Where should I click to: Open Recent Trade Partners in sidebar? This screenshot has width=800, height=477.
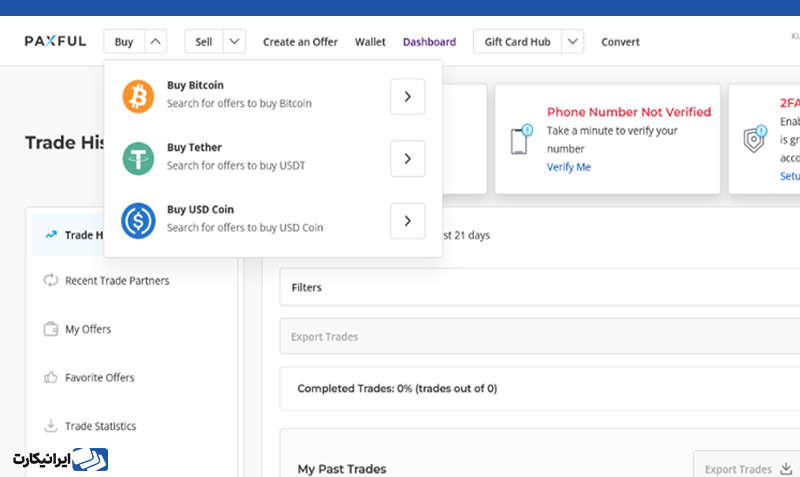click(117, 281)
